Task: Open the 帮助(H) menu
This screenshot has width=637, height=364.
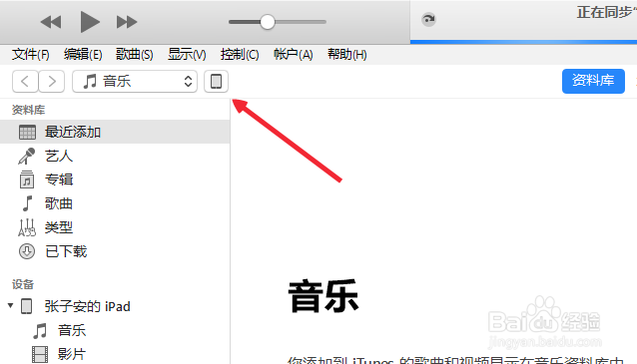Action: [346, 55]
